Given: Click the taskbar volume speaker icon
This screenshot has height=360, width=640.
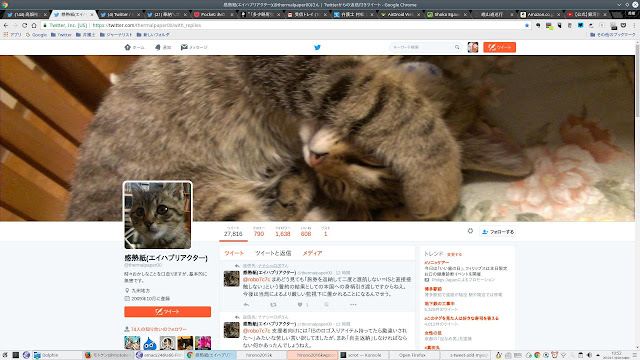Looking at the screenshot, I should tap(589, 355).
